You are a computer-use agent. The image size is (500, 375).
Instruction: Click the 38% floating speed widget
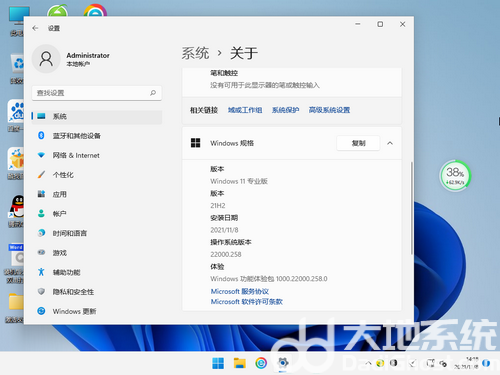point(455,175)
